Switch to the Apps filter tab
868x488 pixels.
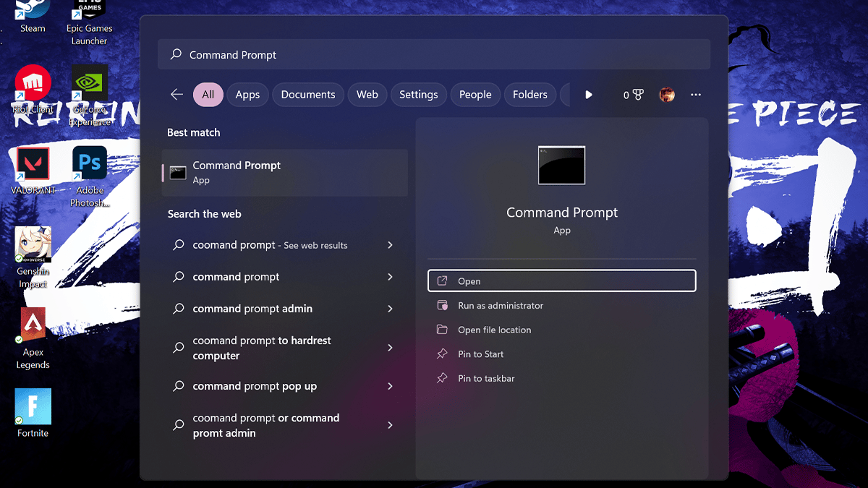point(247,95)
